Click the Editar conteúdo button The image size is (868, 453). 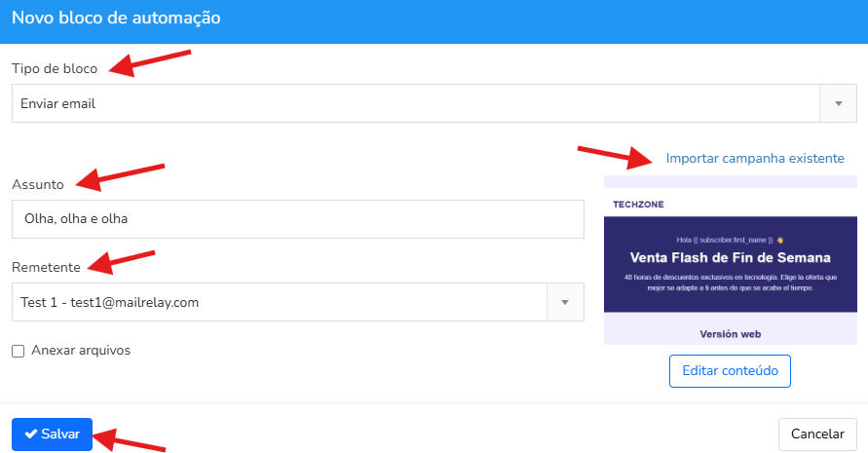pos(730,371)
